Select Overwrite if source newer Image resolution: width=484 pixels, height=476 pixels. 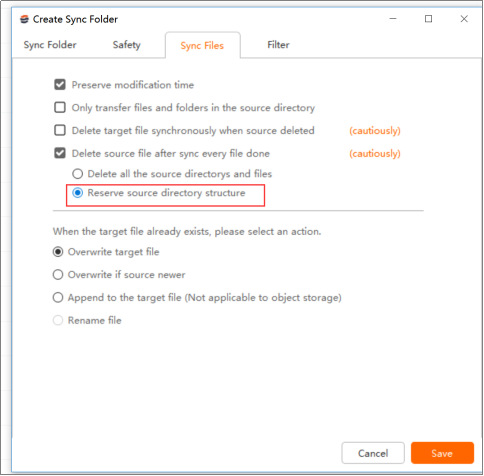point(58,275)
